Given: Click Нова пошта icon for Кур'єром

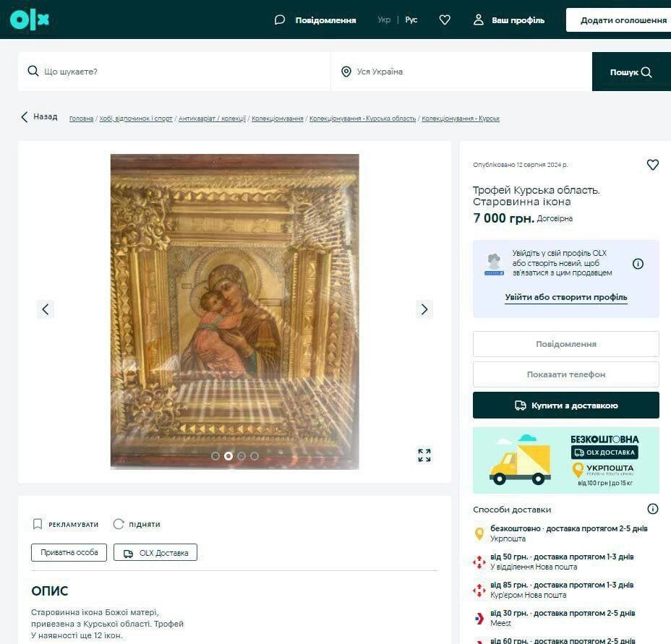Looking at the screenshot, I should (479, 590).
